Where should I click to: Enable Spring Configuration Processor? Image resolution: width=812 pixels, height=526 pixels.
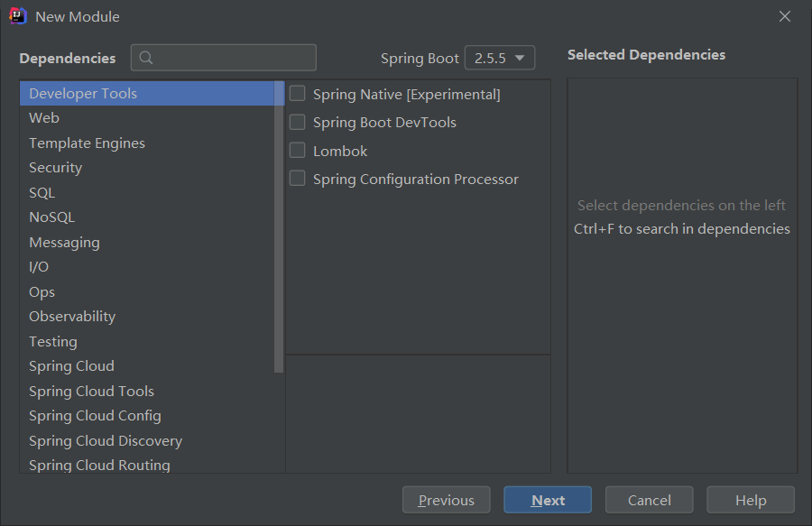(x=297, y=179)
